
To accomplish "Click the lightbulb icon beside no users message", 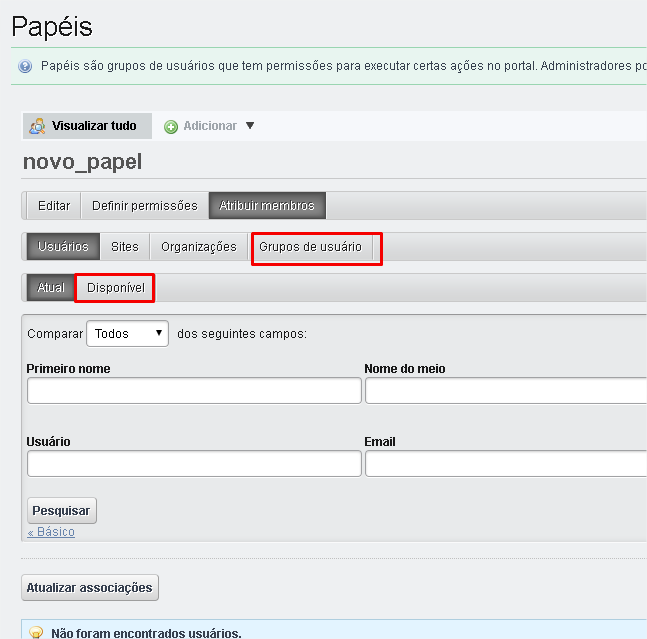I will pyautogui.click(x=35, y=633).
